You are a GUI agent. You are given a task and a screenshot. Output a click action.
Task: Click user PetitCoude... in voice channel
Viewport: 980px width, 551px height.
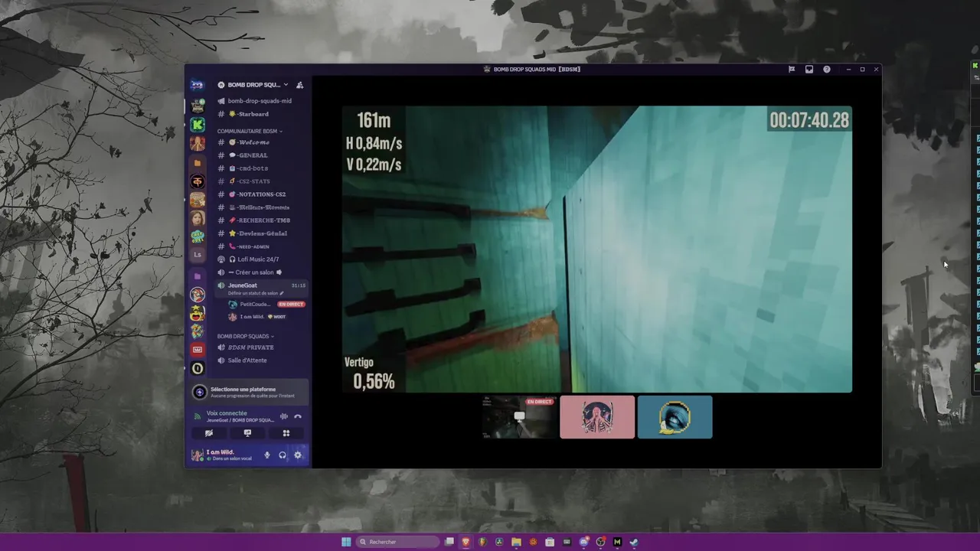pos(255,305)
